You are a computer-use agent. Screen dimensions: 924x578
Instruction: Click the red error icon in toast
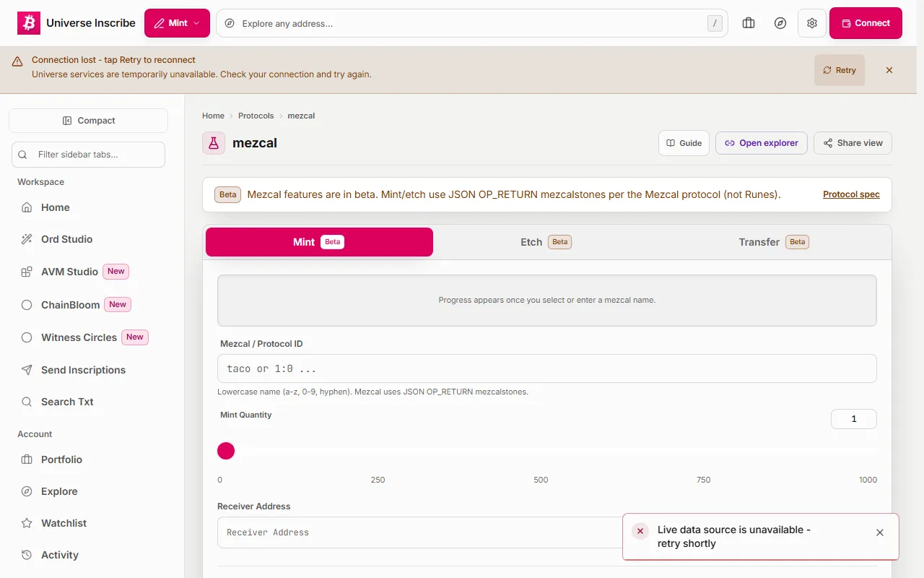coord(640,531)
